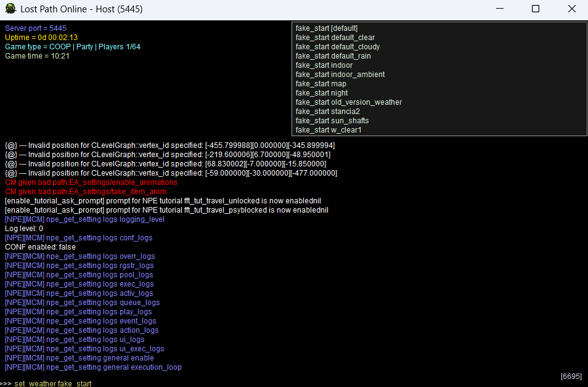588x387 pixels.
Task: Close the Lost Path Online host window
Action: pyautogui.click(x=571, y=9)
